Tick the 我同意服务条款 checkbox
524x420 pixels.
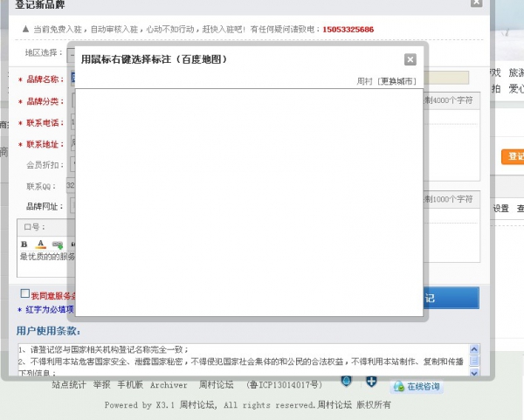(x=25, y=293)
